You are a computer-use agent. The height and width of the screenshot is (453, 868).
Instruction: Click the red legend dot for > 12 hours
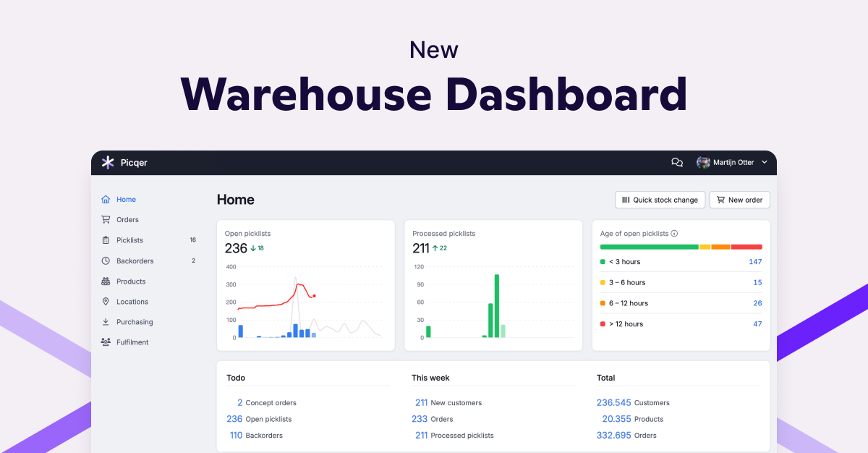603,323
